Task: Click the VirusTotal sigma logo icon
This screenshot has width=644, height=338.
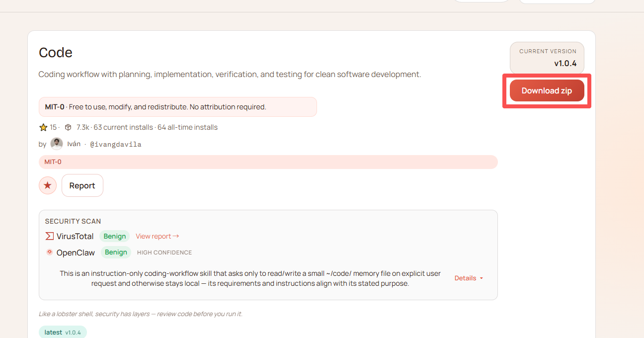Action: click(49, 236)
